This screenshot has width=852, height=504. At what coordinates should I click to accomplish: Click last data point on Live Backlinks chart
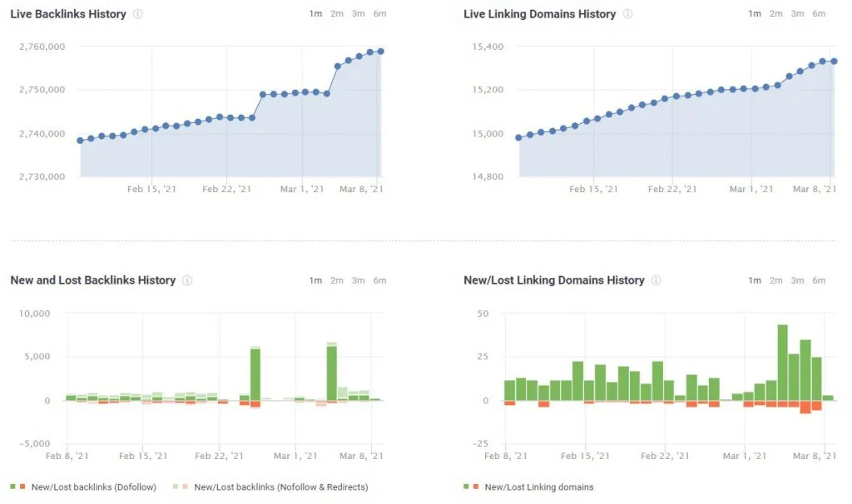tap(381, 52)
